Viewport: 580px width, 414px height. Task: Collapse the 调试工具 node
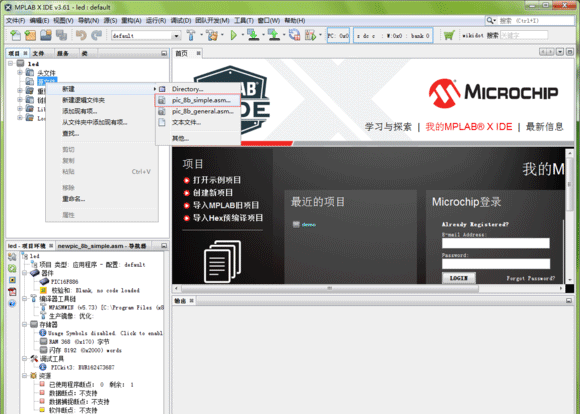[25, 359]
